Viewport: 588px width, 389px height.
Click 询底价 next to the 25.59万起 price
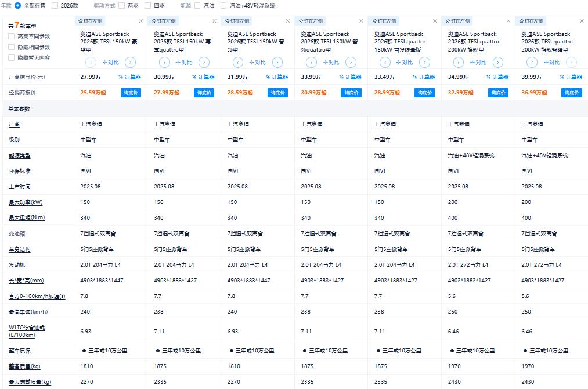point(131,92)
